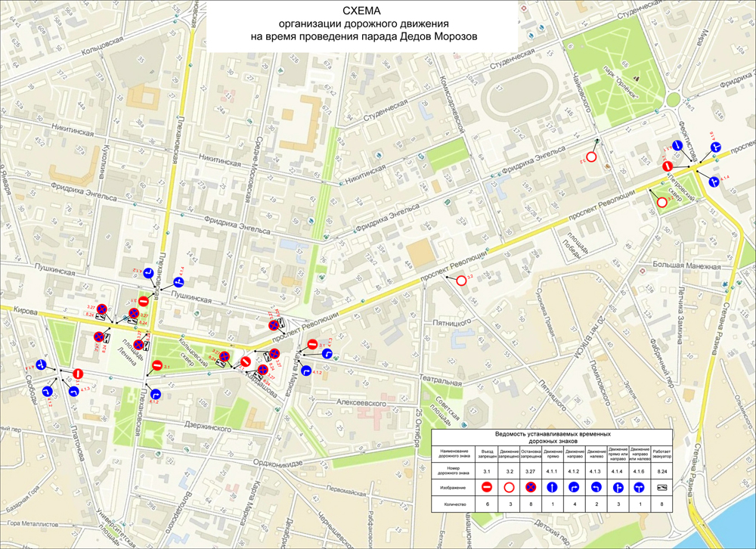
Task: Select the turn-left 4.1.3 legend icon
Action: 596,487
